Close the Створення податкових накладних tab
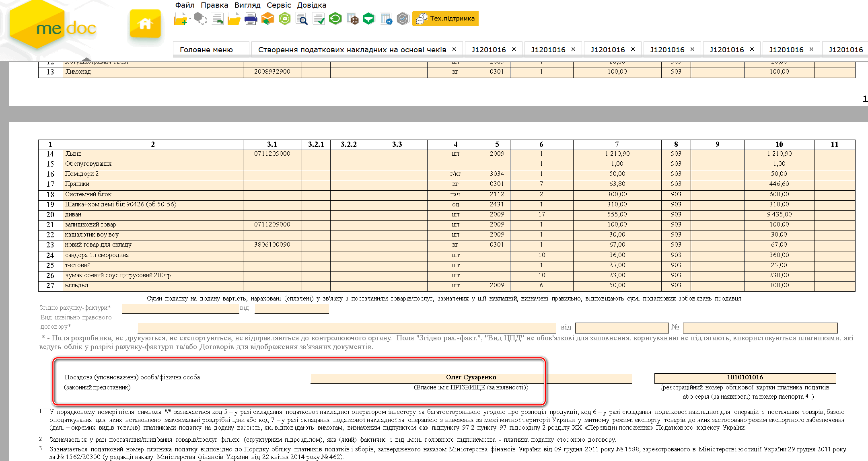868x461 pixels. point(454,49)
